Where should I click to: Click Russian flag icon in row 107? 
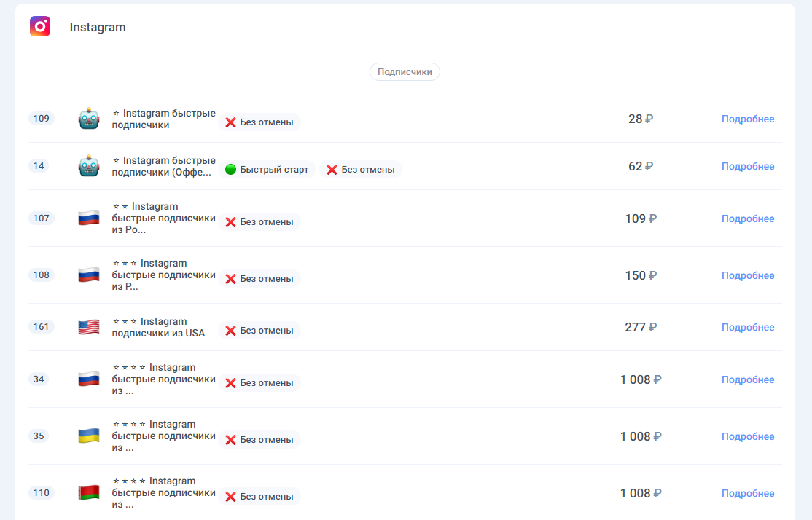tap(89, 218)
